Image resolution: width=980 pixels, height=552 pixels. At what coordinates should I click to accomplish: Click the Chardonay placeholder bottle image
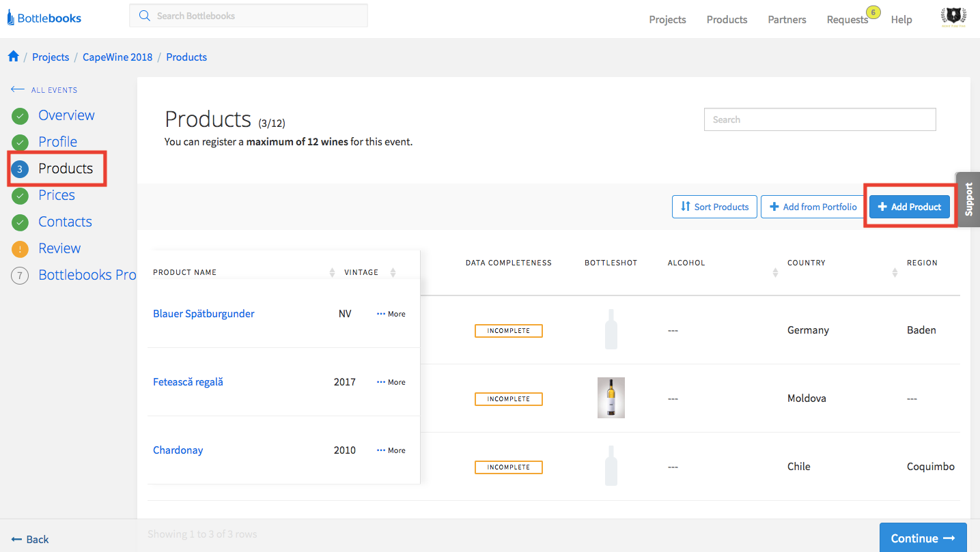pos(611,466)
